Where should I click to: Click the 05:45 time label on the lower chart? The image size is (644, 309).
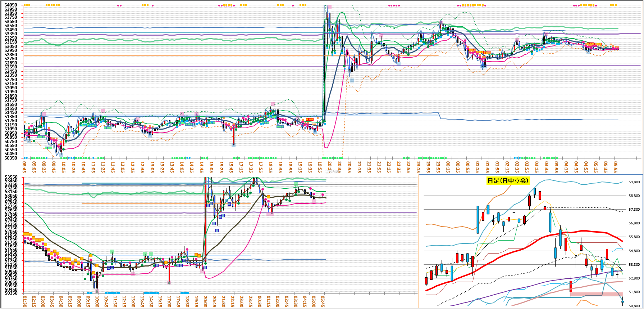coord(323,301)
